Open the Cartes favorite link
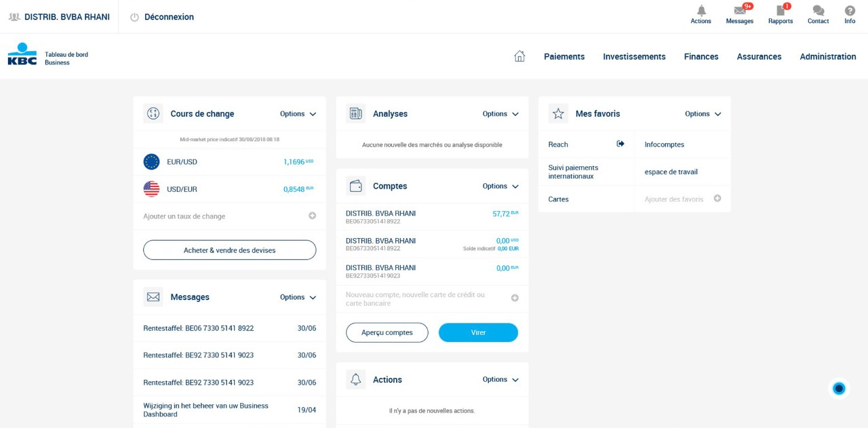The height and width of the screenshot is (428, 868). tap(559, 199)
